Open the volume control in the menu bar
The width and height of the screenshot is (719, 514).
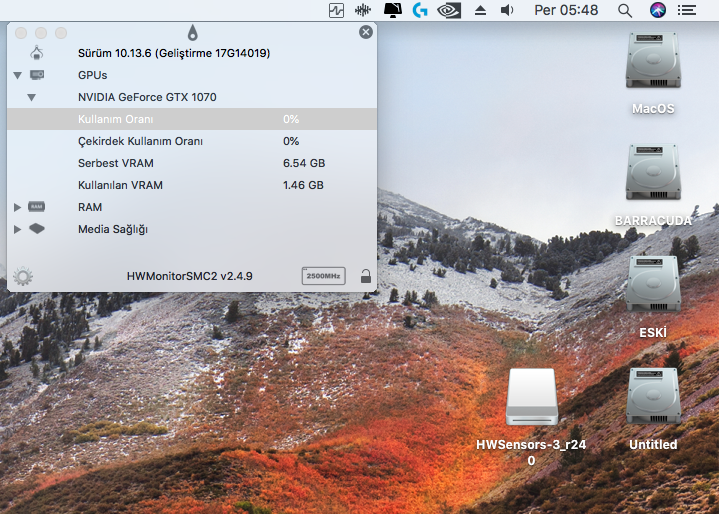pos(507,10)
